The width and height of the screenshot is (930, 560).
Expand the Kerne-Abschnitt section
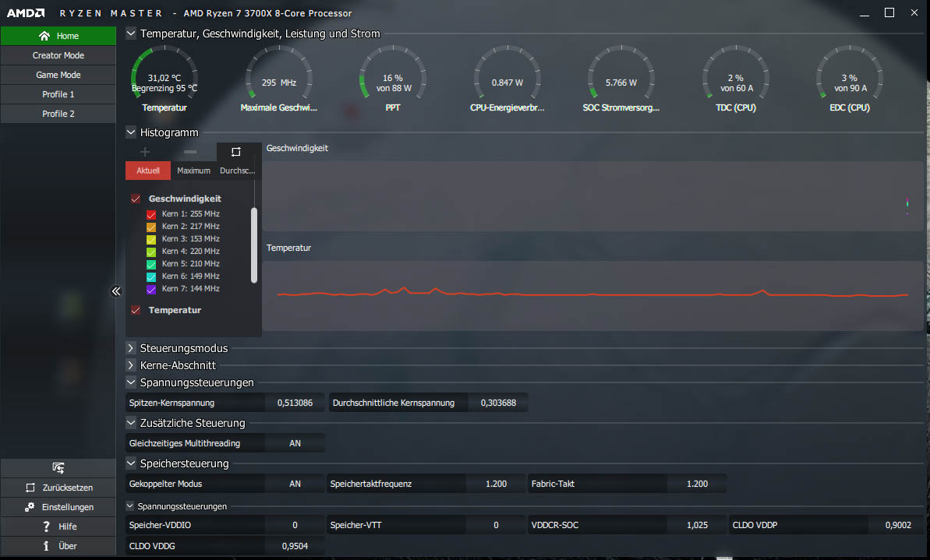(131, 365)
